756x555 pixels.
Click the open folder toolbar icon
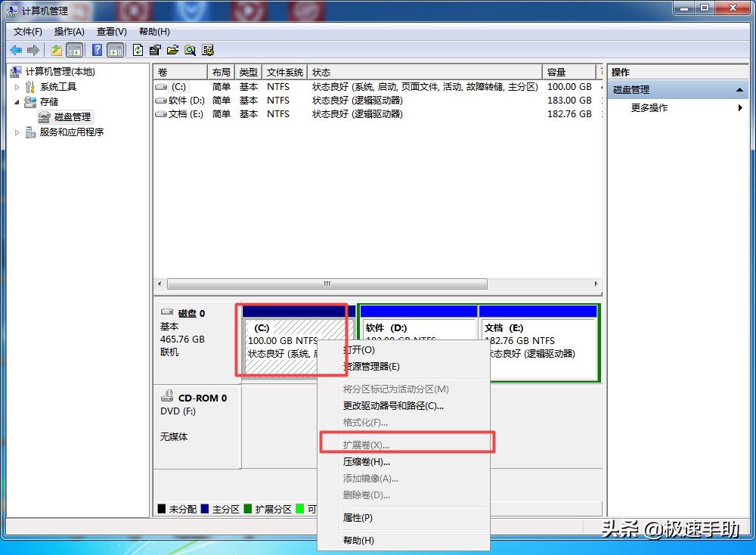(172, 49)
